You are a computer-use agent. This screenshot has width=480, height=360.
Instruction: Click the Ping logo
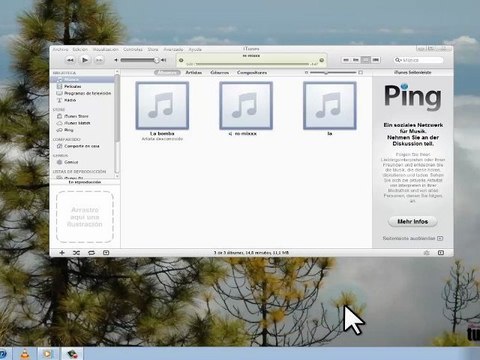point(413,97)
